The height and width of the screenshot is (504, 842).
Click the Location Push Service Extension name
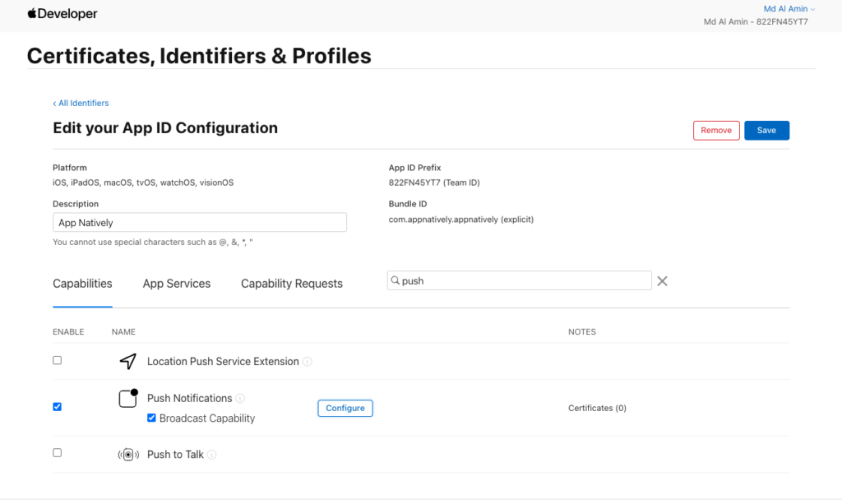pyautogui.click(x=223, y=361)
